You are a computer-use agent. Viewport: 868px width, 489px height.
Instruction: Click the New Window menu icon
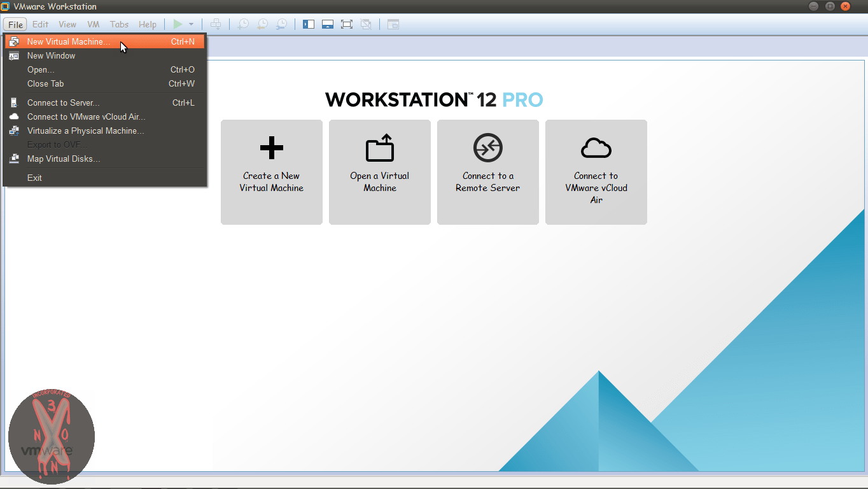(x=14, y=55)
